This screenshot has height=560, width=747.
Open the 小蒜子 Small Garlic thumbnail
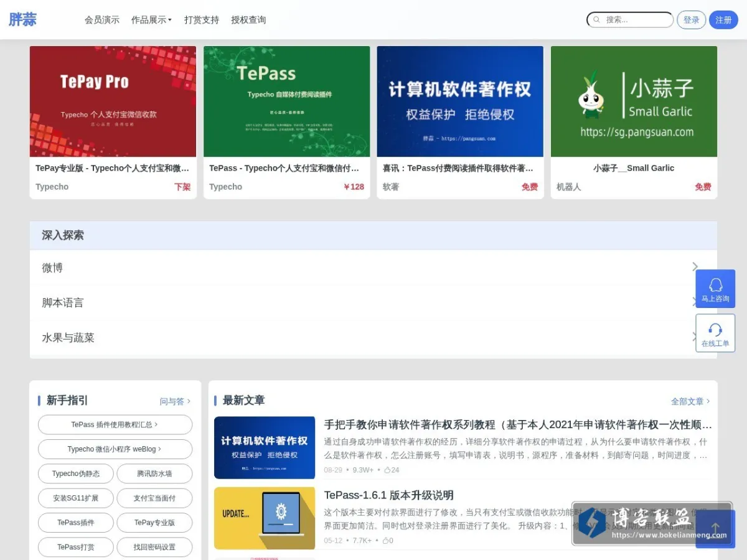click(x=634, y=101)
